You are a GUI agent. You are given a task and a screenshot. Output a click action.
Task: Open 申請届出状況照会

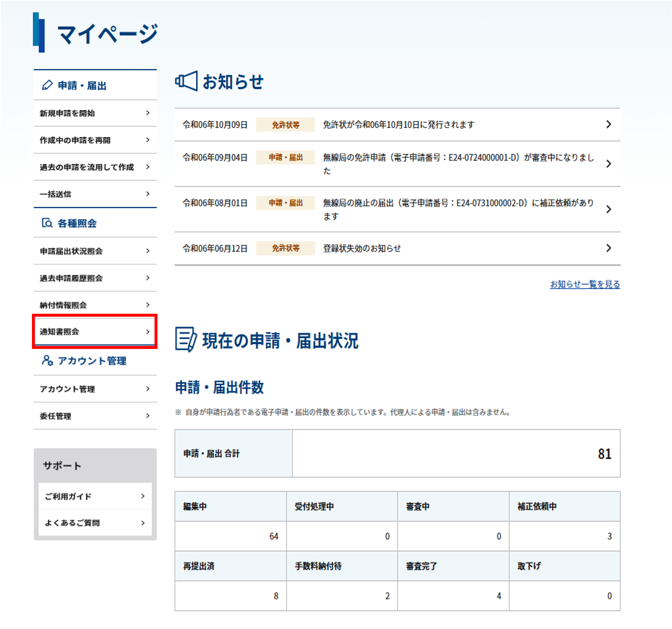pyautogui.click(x=95, y=251)
